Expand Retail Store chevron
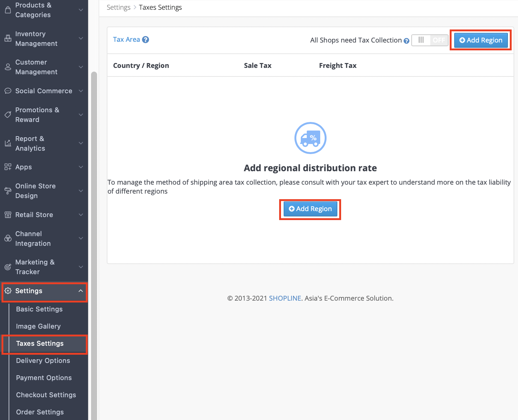The width and height of the screenshot is (518, 420). click(x=81, y=215)
